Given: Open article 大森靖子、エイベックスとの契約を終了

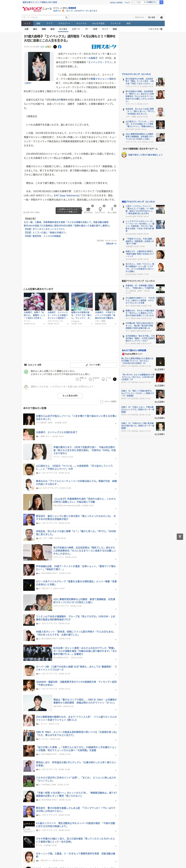Looking at the screenshot, I should point(56,432).
